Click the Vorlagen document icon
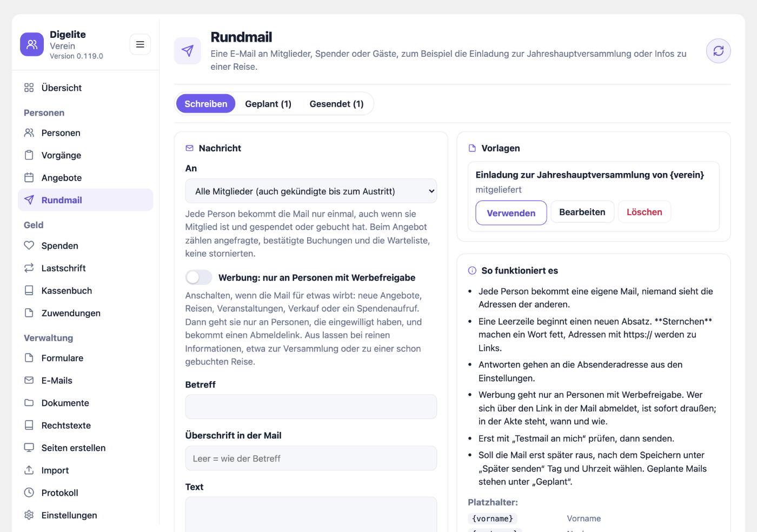This screenshot has width=757, height=532. (x=472, y=148)
